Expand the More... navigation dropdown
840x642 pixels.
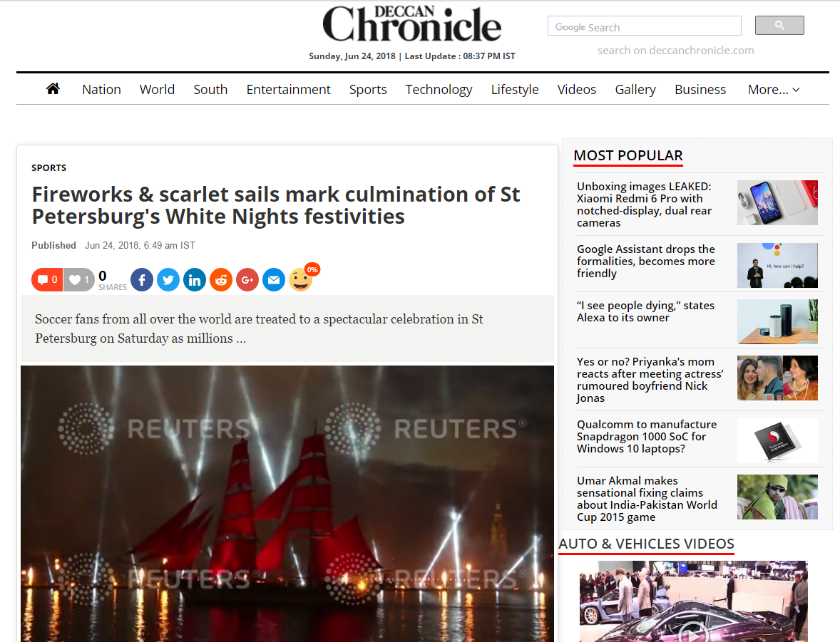pos(774,89)
